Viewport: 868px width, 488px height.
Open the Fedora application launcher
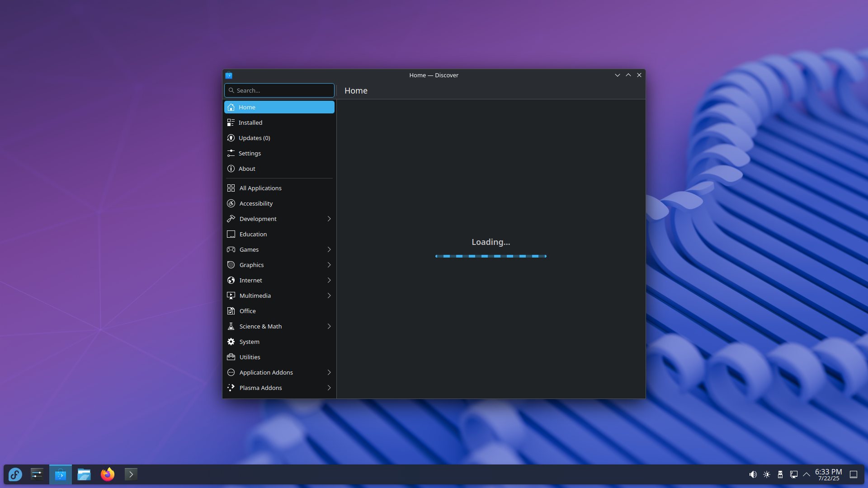click(15, 474)
